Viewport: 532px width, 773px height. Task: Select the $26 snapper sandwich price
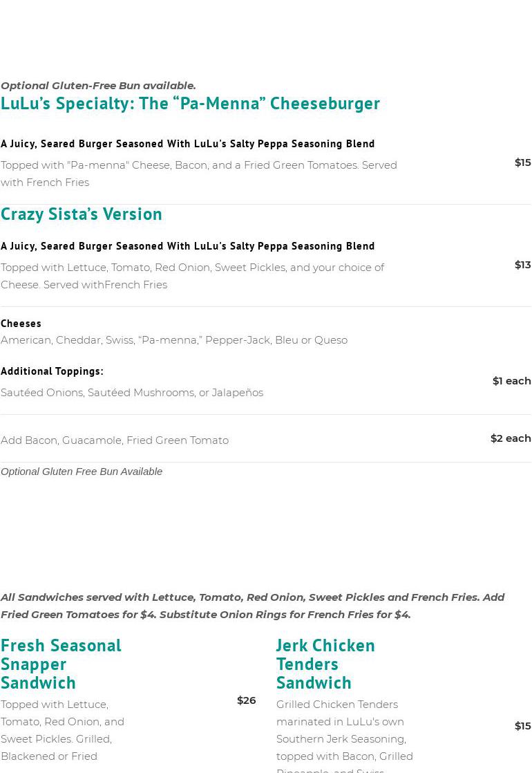(x=246, y=700)
